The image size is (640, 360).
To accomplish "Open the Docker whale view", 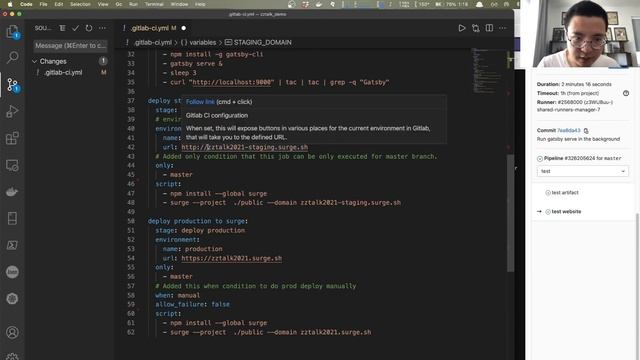I will (12, 192).
